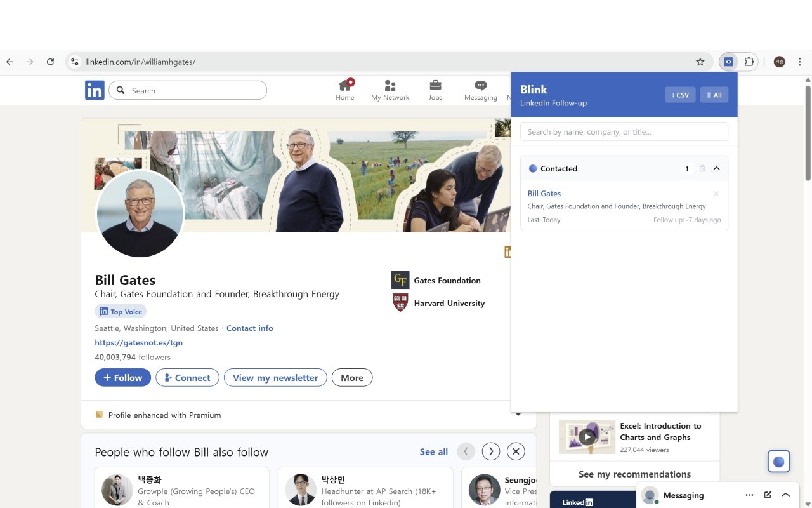Open Messaging overlay options dots
This screenshot has width=812, height=508.
[750, 495]
